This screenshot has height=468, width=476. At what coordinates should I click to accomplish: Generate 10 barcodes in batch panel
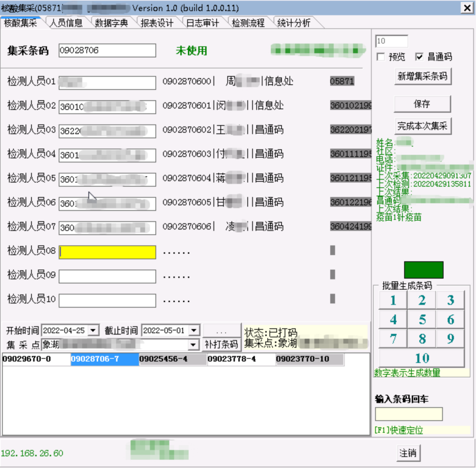pos(422,358)
